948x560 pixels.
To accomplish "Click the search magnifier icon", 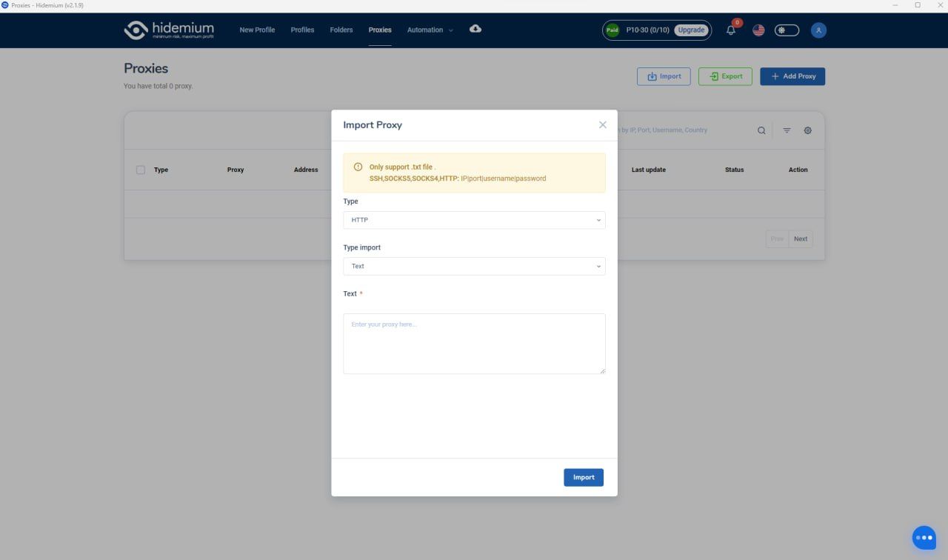I will (x=761, y=130).
